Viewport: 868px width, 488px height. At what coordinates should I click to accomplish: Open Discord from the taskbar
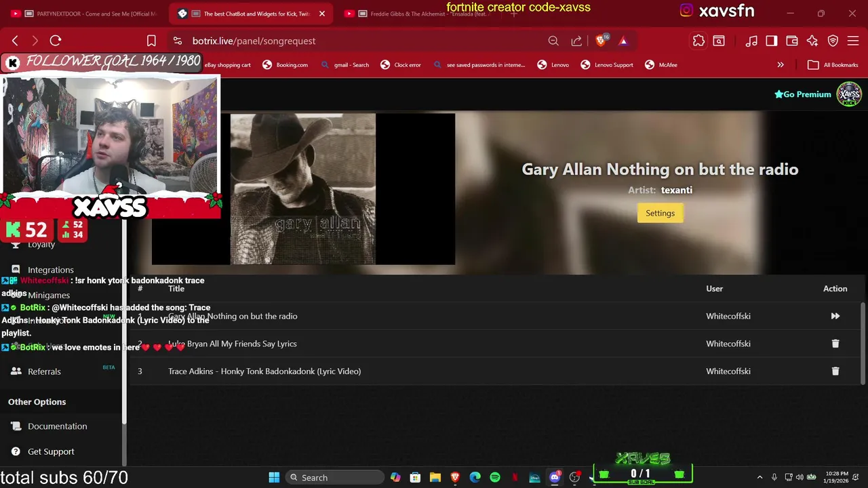pyautogui.click(x=555, y=478)
